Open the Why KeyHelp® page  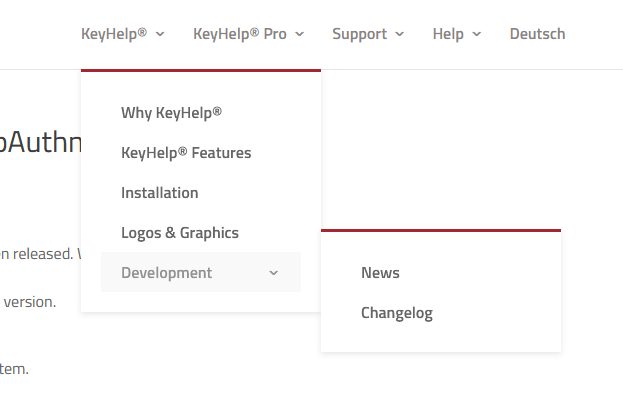[x=171, y=113]
